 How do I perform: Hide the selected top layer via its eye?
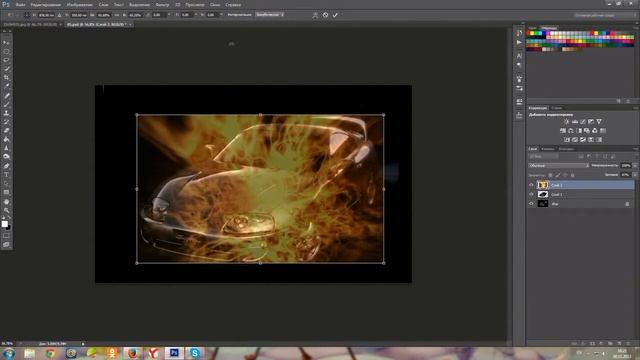[531, 185]
